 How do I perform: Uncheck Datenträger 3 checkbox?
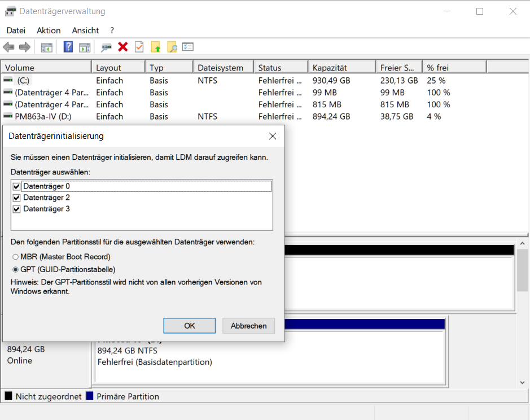point(16,209)
